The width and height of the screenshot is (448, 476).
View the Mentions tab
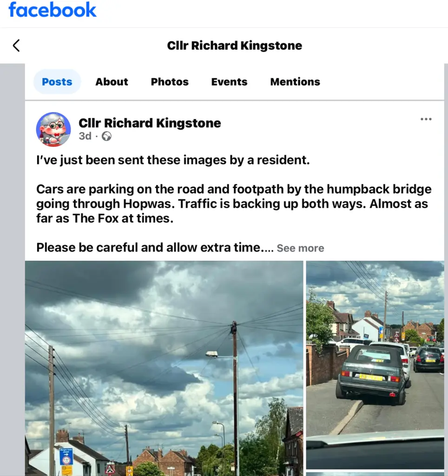[295, 82]
